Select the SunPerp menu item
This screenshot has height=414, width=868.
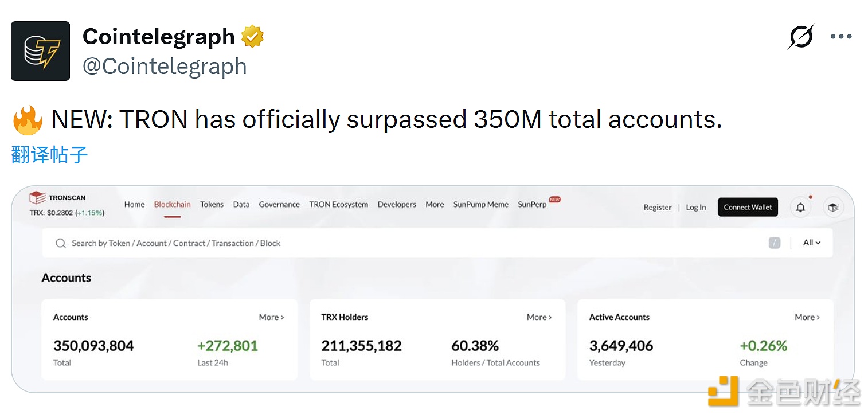[532, 205]
